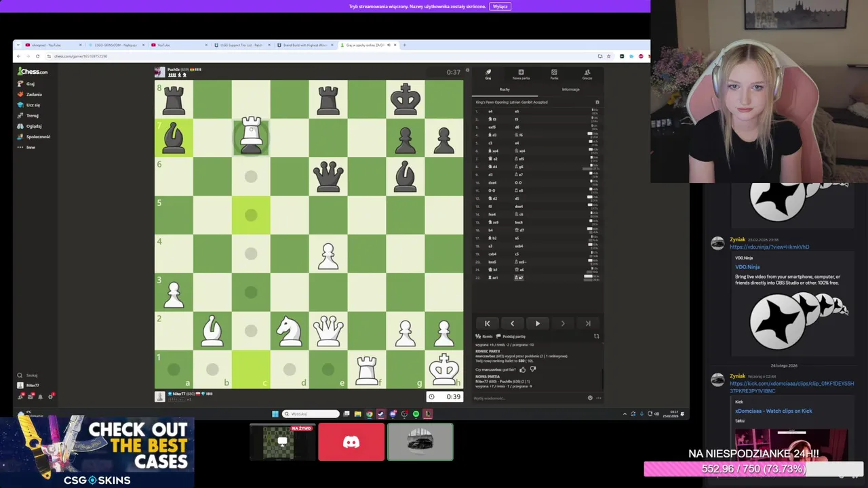Show hidden system tray icons
Screen dimensions: 868x488
tap(625, 413)
